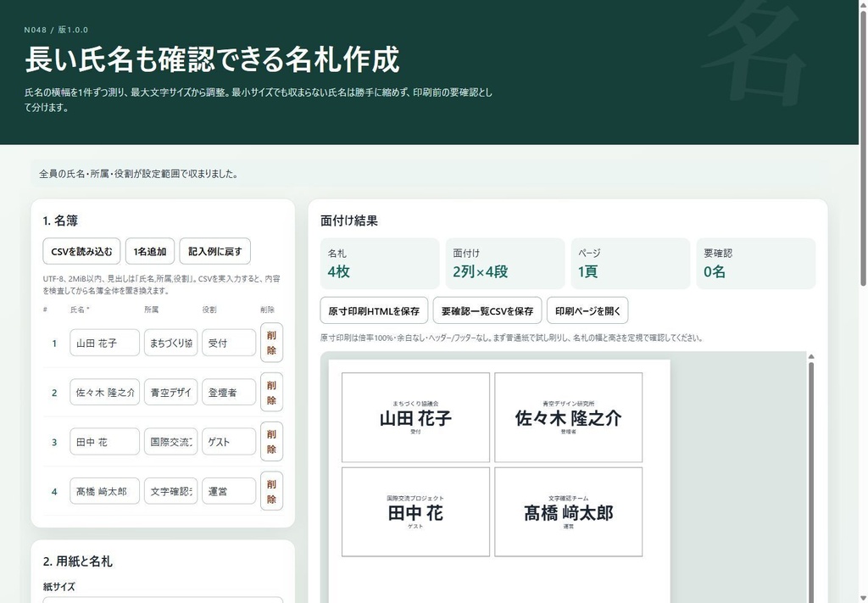Image resolution: width=868 pixels, height=603 pixels.
Task: Click the 長い氏名も確認できる名札作成 title
Action: click(212, 59)
